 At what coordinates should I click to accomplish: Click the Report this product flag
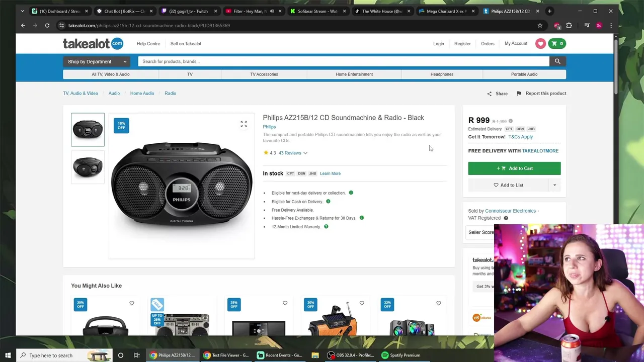tap(541, 94)
